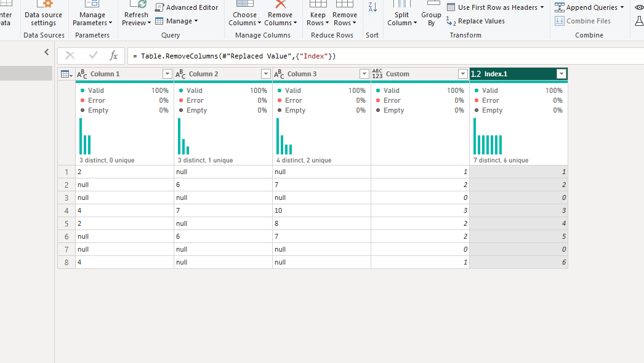Click '4 distinct, 2 unique' label
The height and width of the screenshot is (363, 644).
304,160
